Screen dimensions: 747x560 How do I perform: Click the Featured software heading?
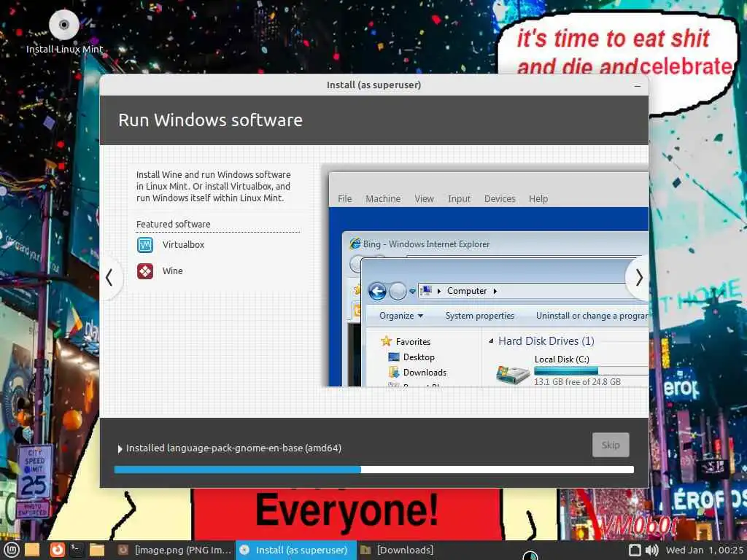(173, 224)
